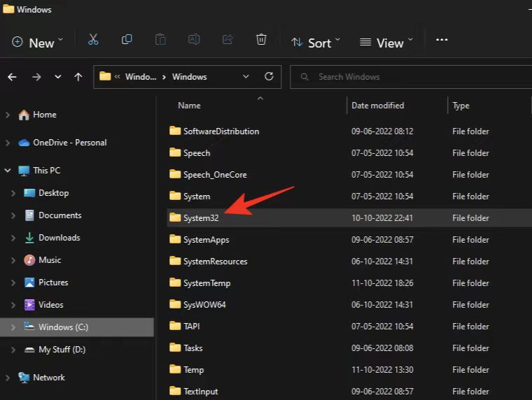Click the Copy icon in toolbar
The width and height of the screenshot is (532, 400).
127,40
